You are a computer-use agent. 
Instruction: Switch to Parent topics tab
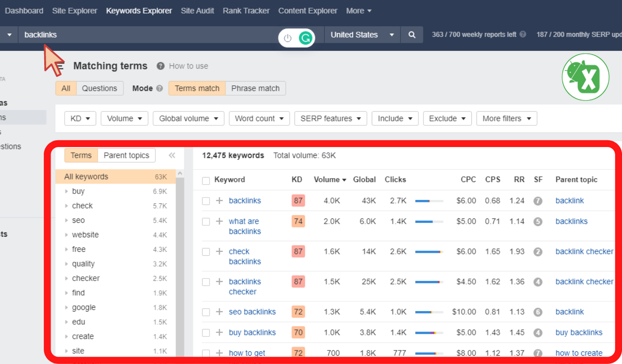point(126,155)
